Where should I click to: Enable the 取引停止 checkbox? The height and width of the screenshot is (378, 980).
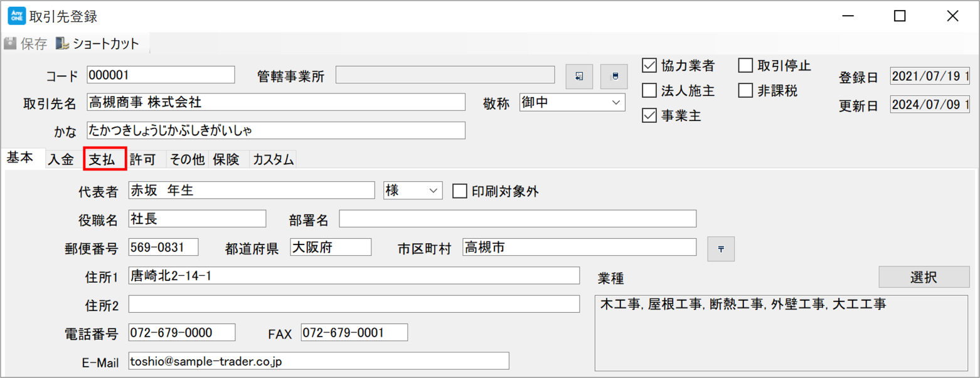745,65
